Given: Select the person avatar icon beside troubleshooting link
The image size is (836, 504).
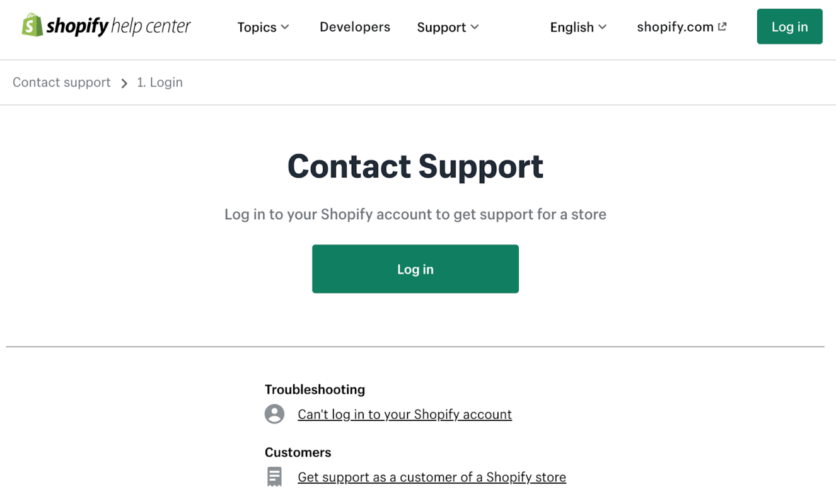Looking at the screenshot, I should pyautogui.click(x=274, y=414).
